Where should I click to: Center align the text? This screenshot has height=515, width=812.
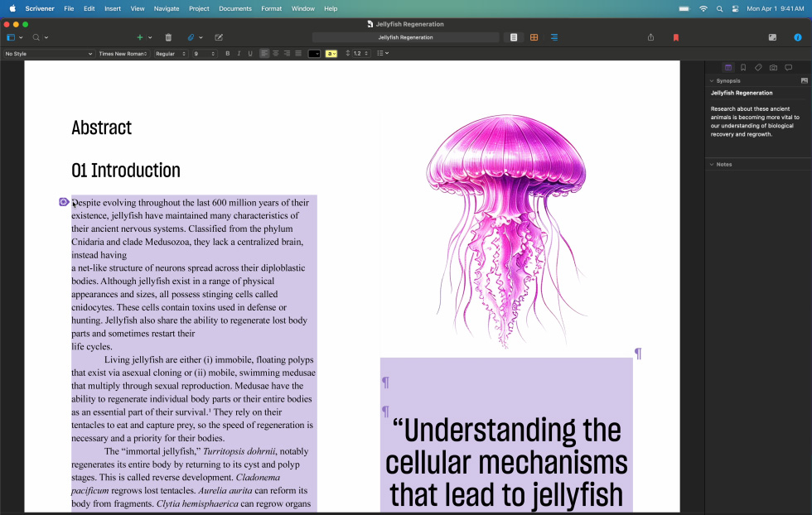[x=276, y=54]
